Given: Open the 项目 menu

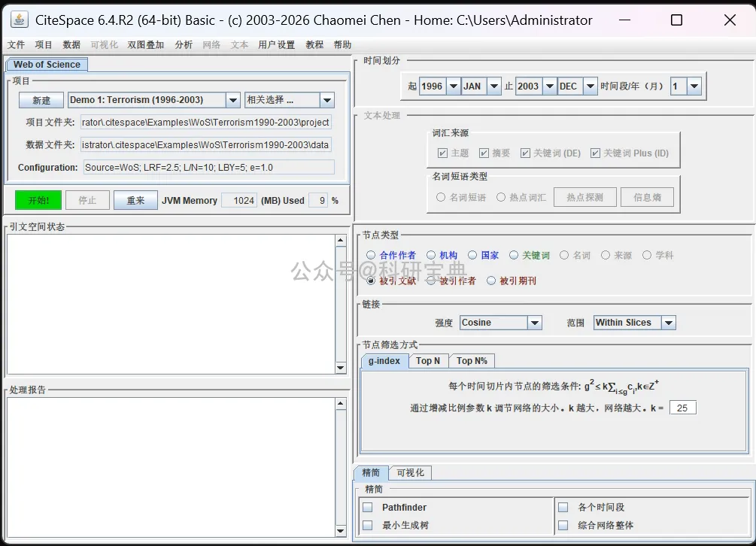Looking at the screenshot, I should pos(44,45).
